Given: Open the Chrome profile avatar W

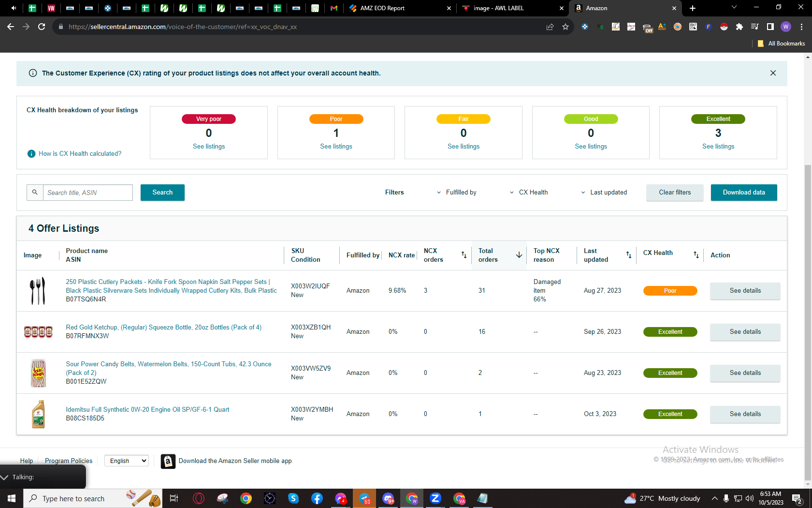Looking at the screenshot, I should [x=786, y=27].
